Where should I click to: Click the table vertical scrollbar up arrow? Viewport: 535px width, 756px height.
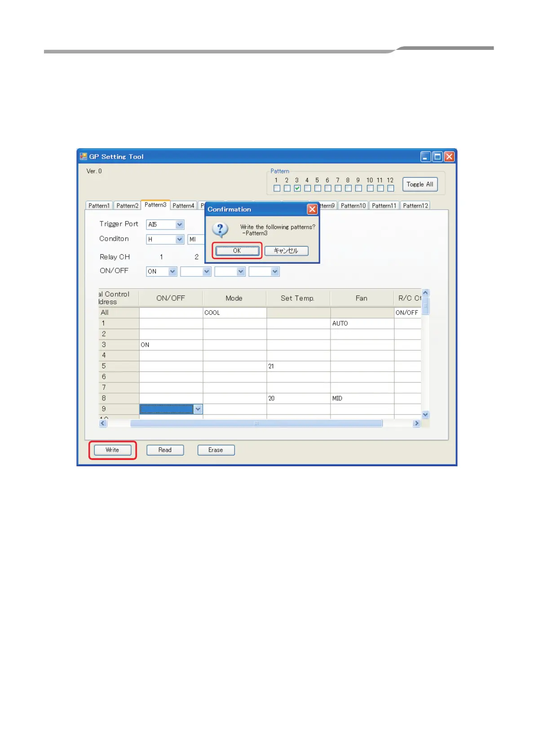click(425, 293)
